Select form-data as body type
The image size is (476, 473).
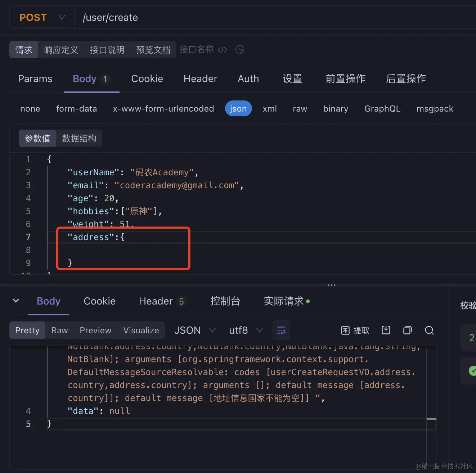[x=76, y=108]
